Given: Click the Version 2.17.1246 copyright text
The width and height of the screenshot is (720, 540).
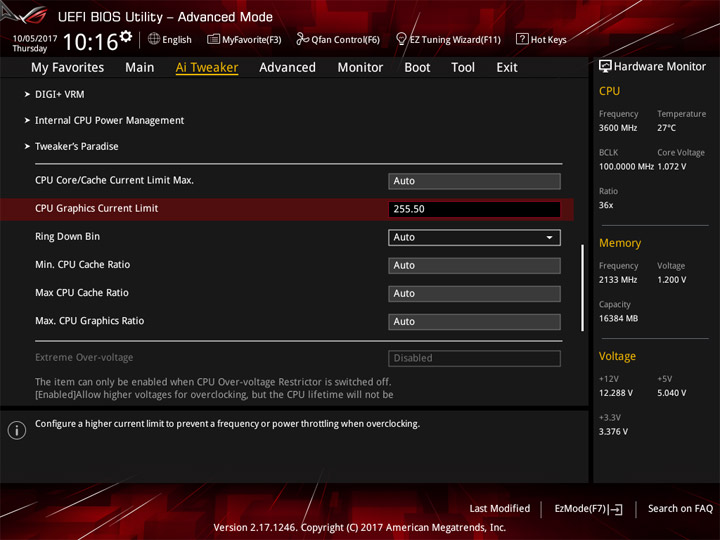Looking at the screenshot, I should point(360,528).
